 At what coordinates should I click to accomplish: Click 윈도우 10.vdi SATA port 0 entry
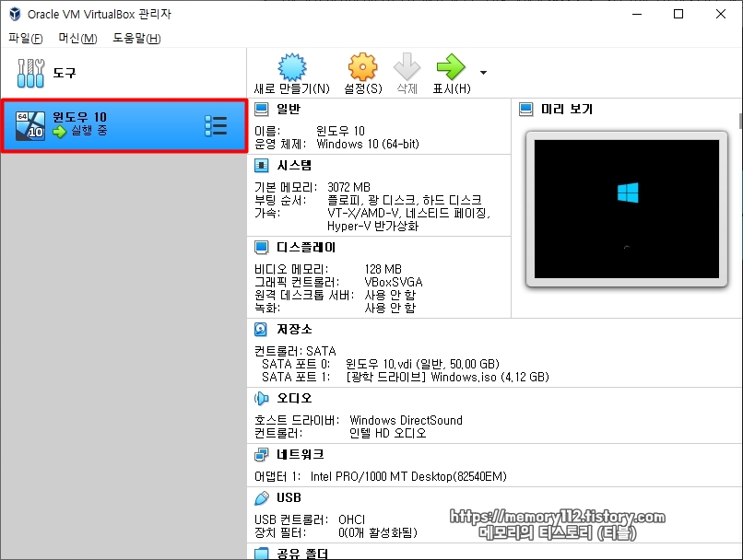422,364
